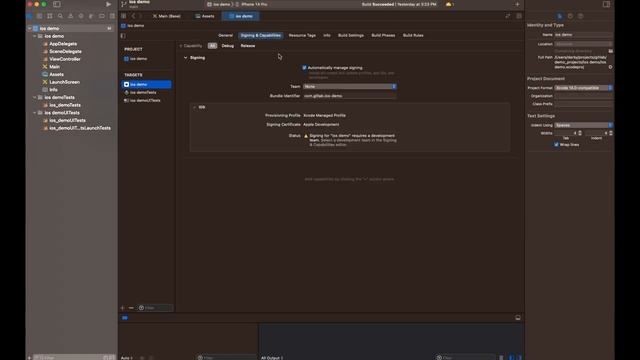This screenshot has height=360, width=640.
Task: Click the trash icon to clear console
Action: pos(501,358)
